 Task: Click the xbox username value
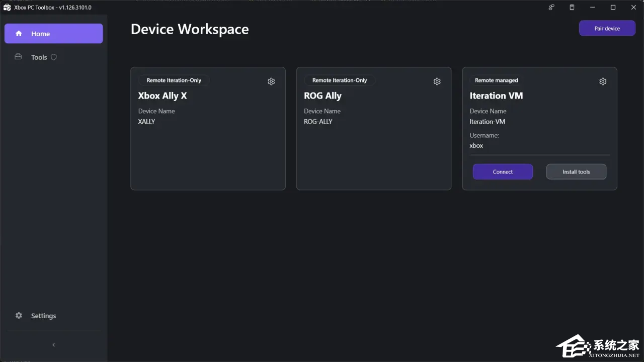click(476, 146)
